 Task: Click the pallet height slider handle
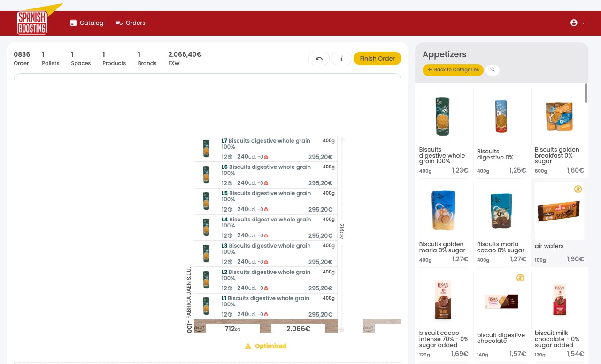(x=341, y=330)
